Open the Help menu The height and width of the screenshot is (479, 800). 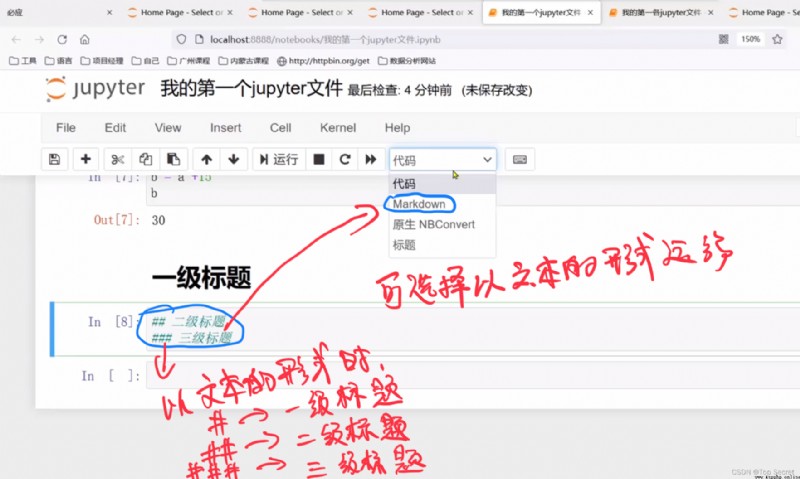397,128
